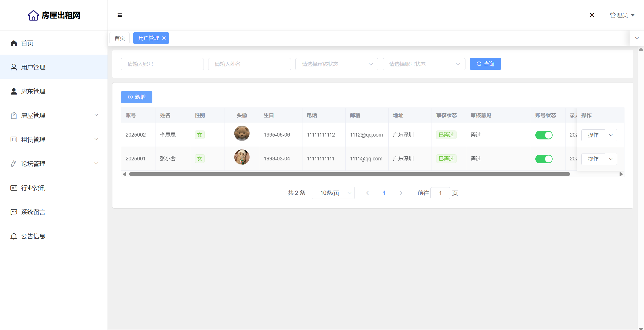
Task: Open 行业资讯 from the sidebar
Action: [33, 188]
